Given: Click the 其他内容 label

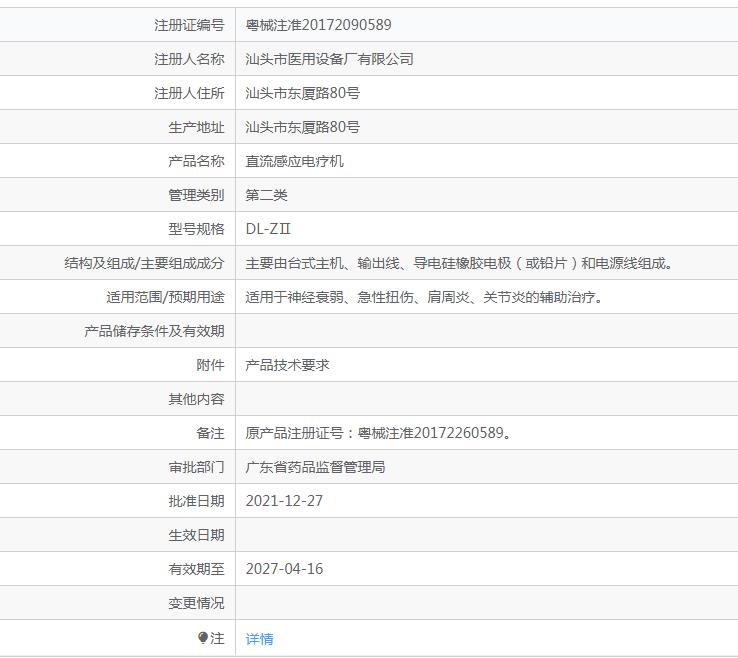Looking at the screenshot, I should coord(196,399).
